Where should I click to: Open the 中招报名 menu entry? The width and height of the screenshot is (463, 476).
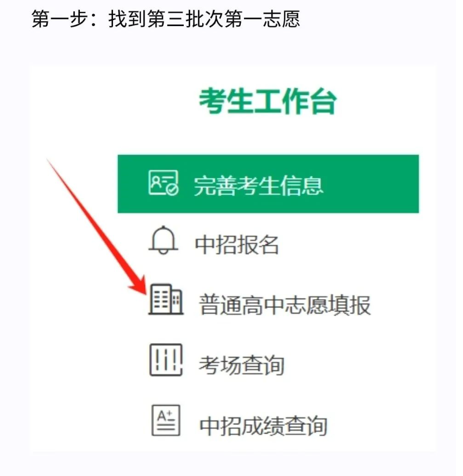[237, 244]
